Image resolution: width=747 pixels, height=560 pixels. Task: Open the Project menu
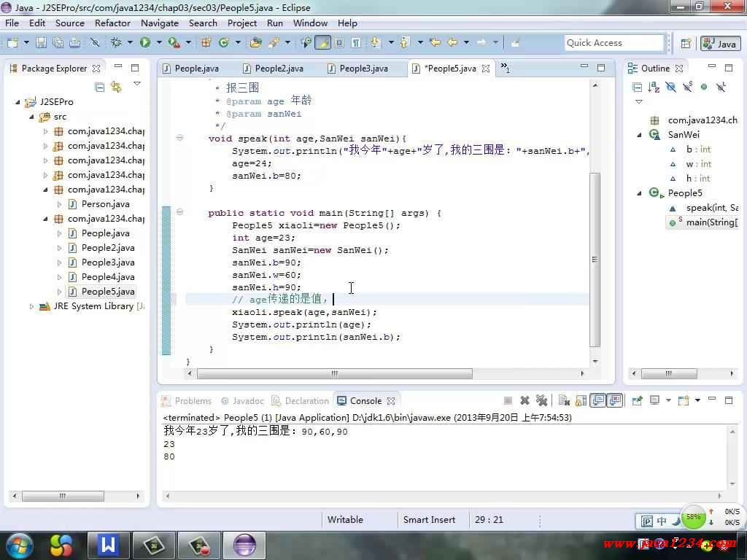click(x=242, y=23)
